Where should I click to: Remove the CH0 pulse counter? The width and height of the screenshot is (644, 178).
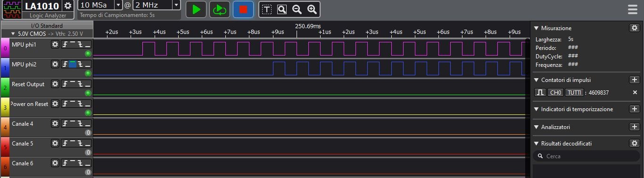point(635,93)
